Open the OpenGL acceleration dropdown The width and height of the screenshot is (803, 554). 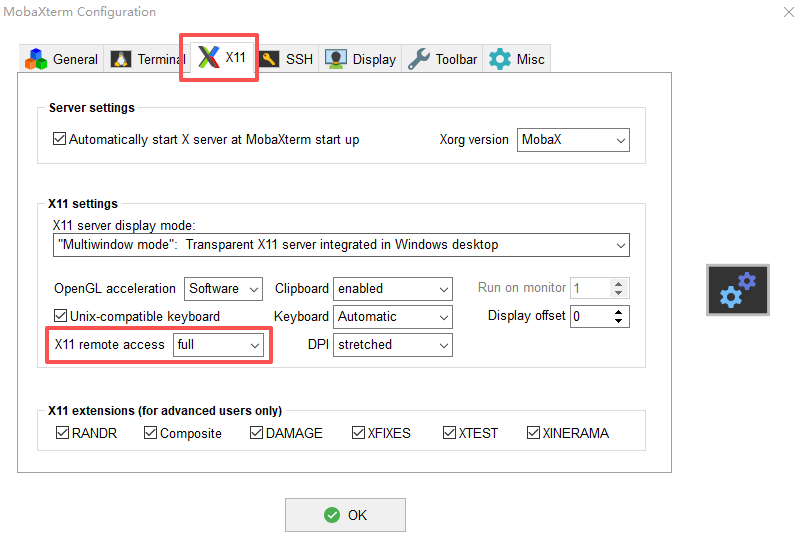click(x=223, y=289)
